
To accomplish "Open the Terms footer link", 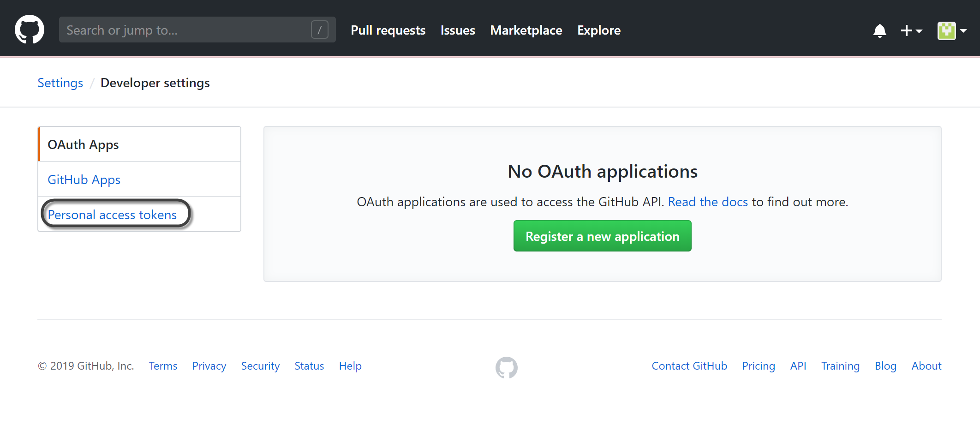I will tap(163, 366).
